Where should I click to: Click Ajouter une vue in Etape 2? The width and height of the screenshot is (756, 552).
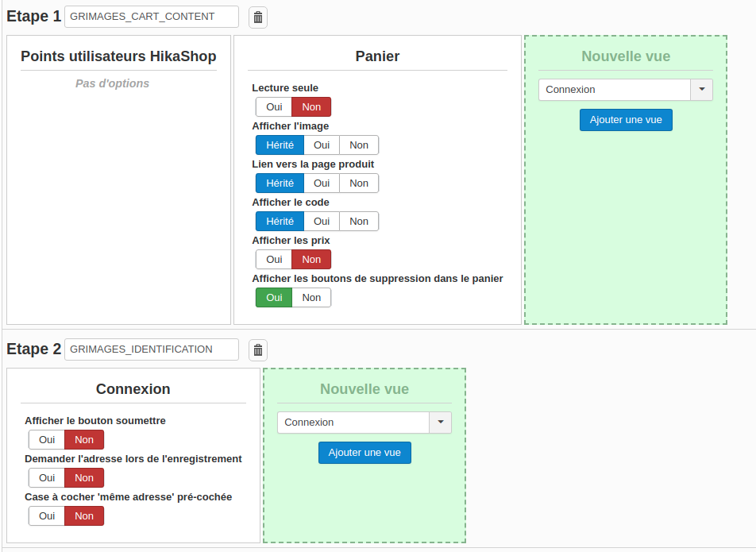pos(364,452)
